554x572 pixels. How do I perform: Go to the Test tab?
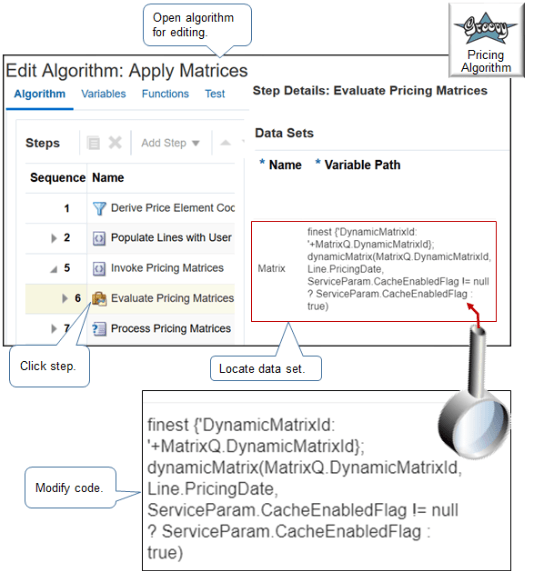tap(215, 94)
